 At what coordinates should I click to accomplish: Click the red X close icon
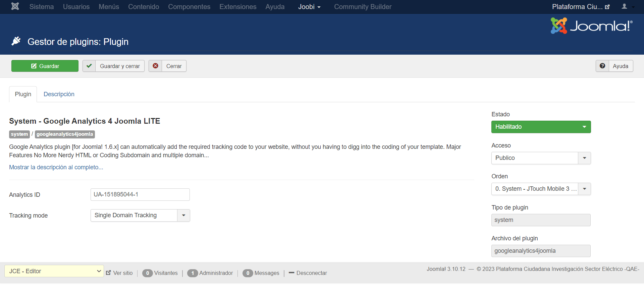coord(155,66)
